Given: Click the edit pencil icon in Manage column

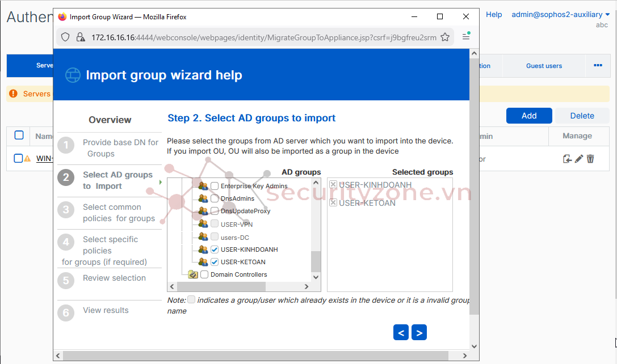Looking at the screenshot, I should (x=579, y=159).
